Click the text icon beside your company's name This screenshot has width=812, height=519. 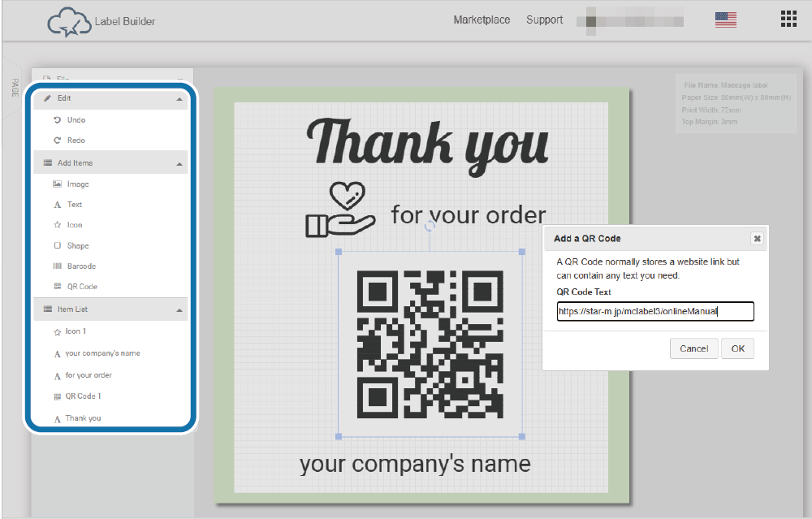point(58,354)
